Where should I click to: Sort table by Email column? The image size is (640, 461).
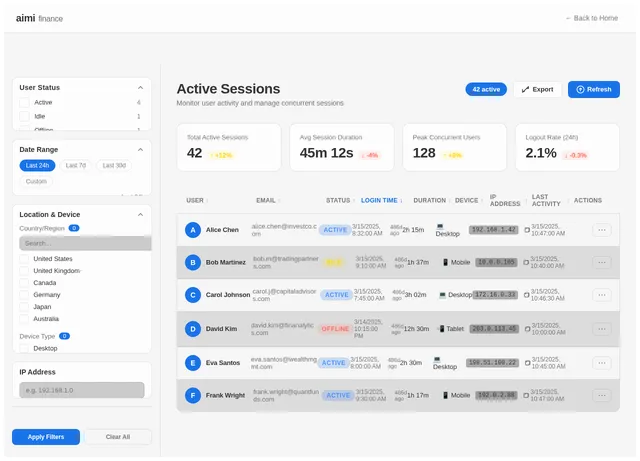tap(268, 200)
